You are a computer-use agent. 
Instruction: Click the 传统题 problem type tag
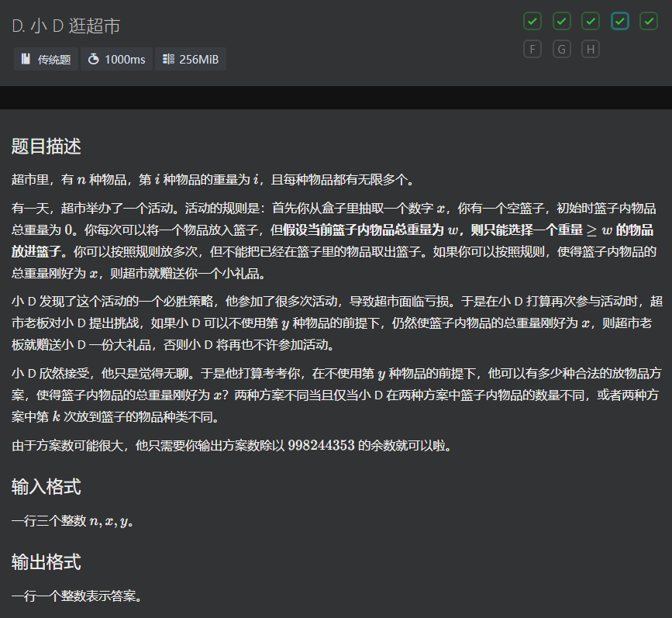[x=46, y=59]
